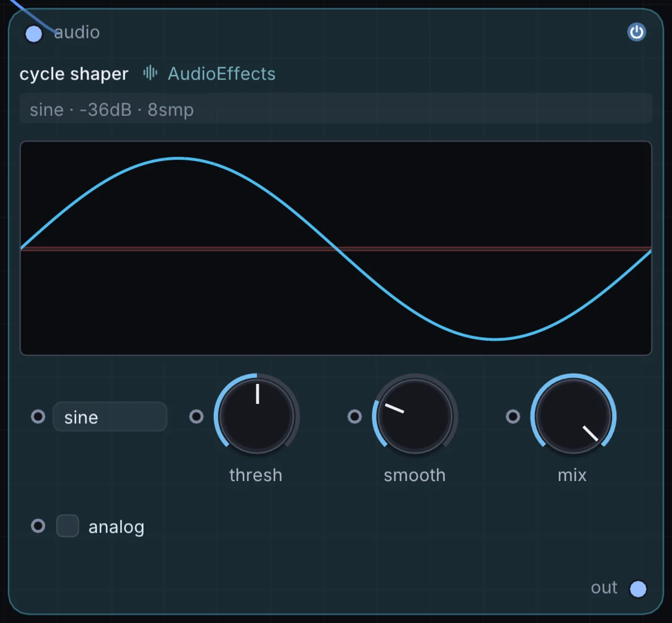Open the sine shape dropdown
This screenshot has height=623, width=672.
[110, 417]
